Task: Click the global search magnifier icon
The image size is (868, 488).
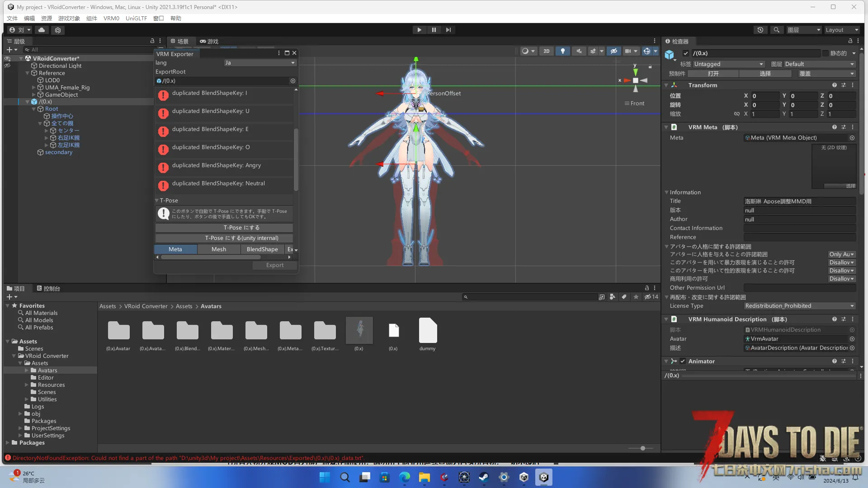Action: [x=776, y=30]
